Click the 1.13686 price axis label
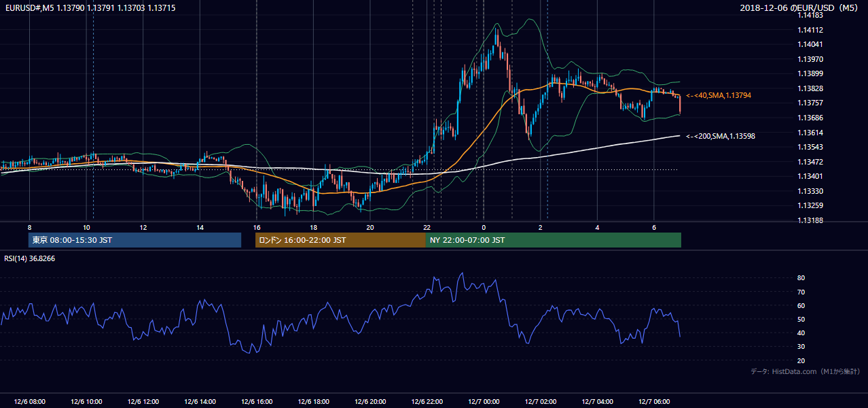 click(811, 118)
